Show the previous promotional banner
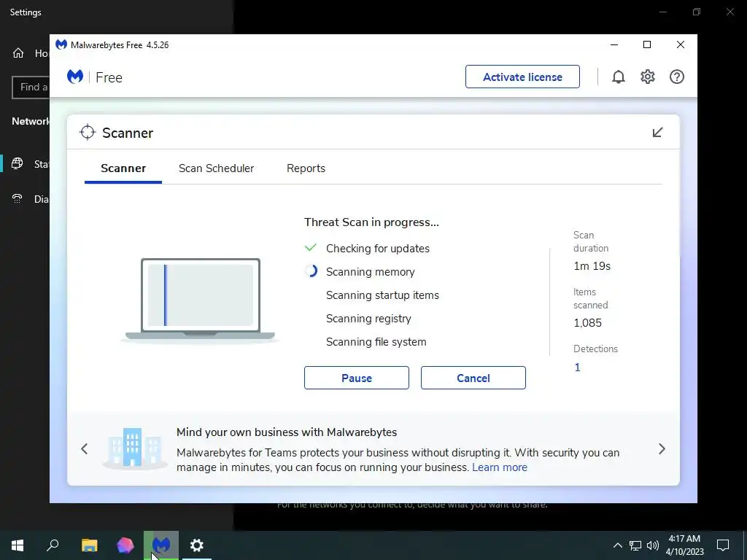This screenshot has width=747, height=560. pyautogui.click(x=85, y=448)
